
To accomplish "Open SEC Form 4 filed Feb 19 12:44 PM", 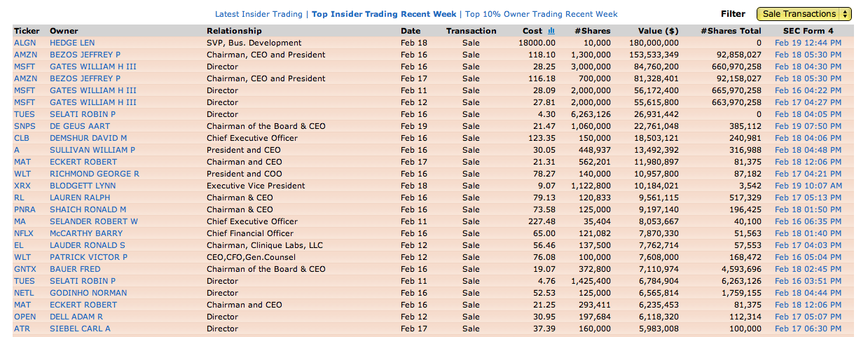I will [808, 43].
